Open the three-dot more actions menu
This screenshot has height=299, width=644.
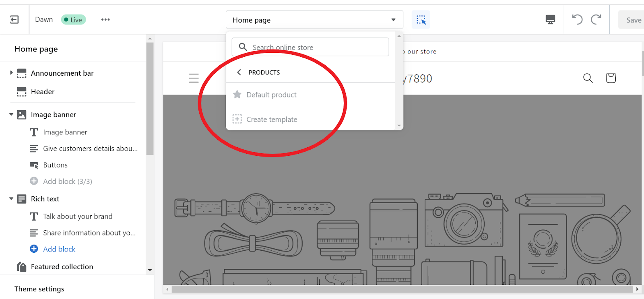(105, 20)
